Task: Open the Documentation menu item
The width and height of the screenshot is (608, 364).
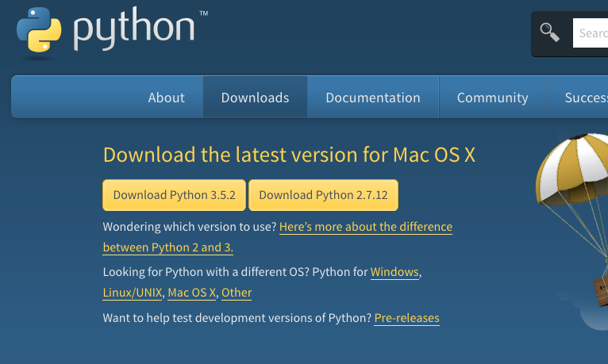Action: pos(373,98)
